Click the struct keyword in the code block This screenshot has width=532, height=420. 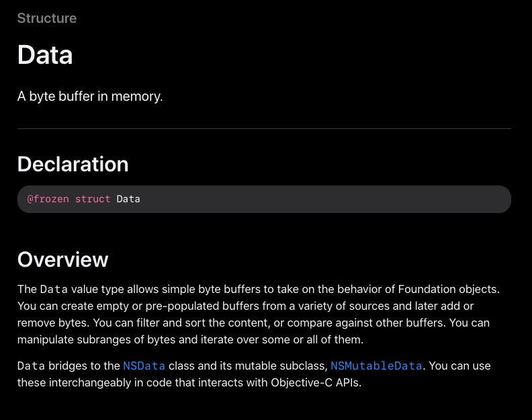pos(93,199)
